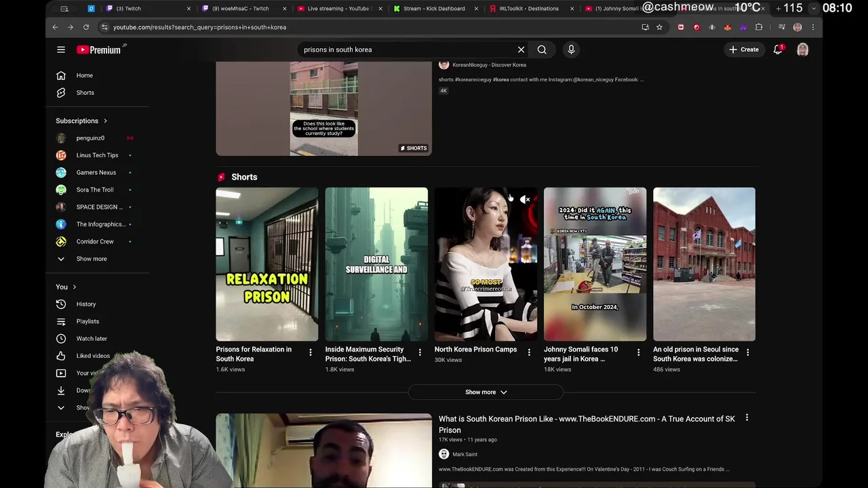
Task: Unmute the North Korea Prison Camps preview
Action: pyautogui.click(x=524, y=199)
